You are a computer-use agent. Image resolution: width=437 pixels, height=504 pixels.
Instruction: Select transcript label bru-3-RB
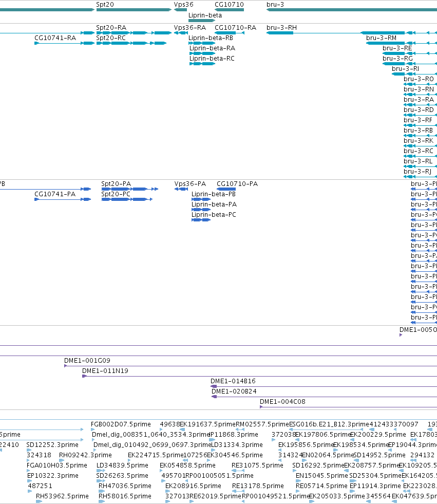pyautogui.click(x=419, y=130)
